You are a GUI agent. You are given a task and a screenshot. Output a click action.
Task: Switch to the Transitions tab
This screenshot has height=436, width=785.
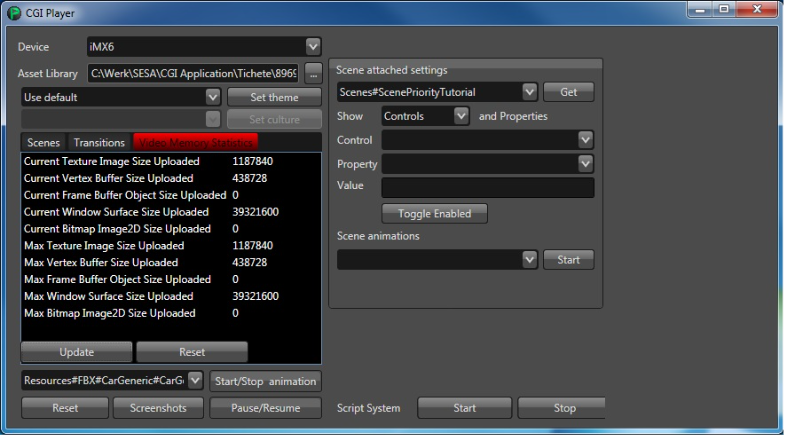click(99, 143)
